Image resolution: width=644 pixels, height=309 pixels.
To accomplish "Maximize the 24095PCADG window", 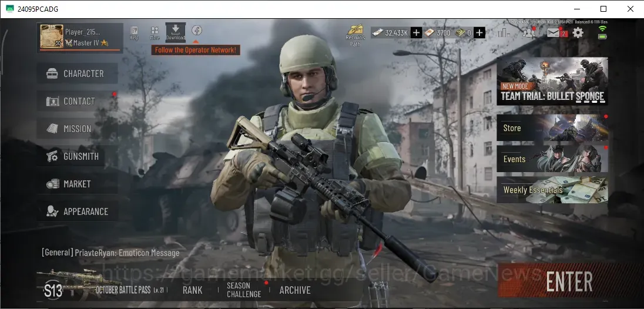I will pyautogui.click(x=603, y=9).
